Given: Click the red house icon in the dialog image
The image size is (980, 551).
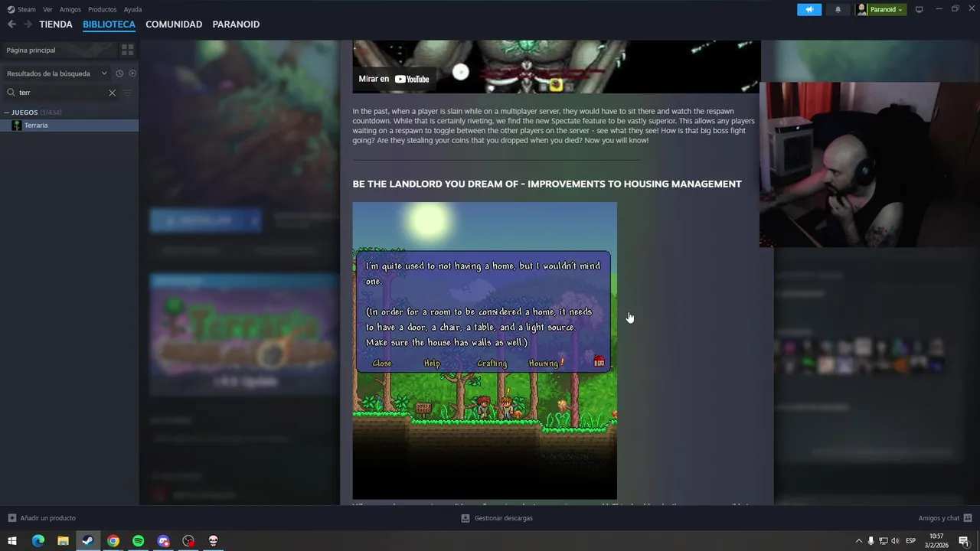Looking at the screenshot, I should tap(599, 362).
